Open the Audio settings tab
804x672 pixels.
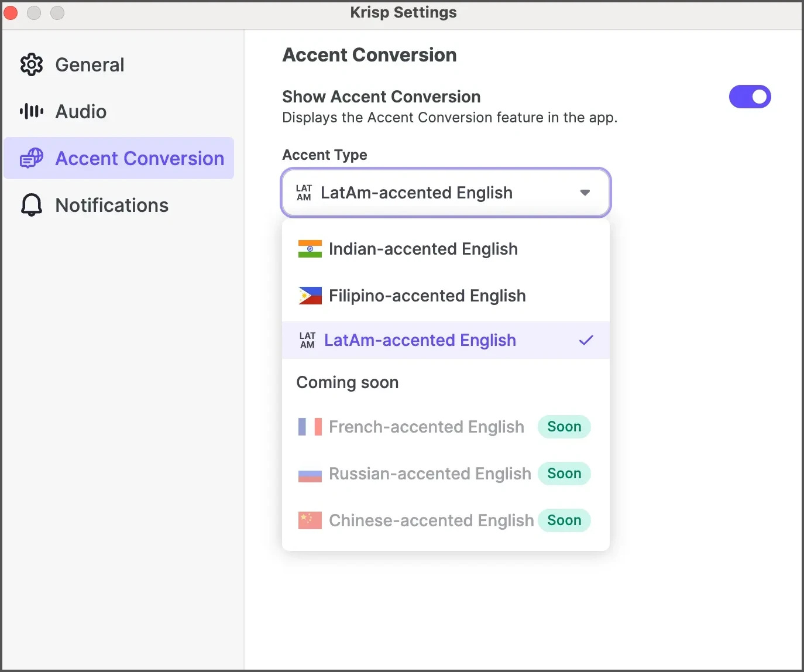pos(81,111)
